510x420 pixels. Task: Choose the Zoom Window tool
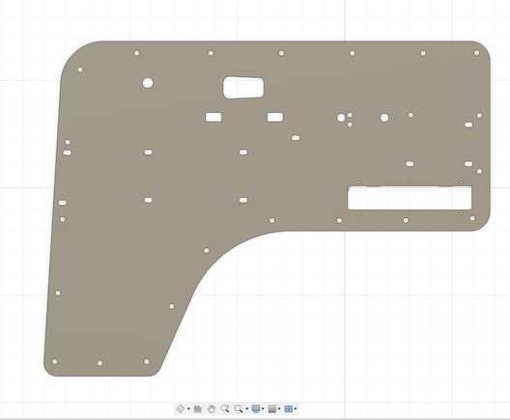pos(239,408)
